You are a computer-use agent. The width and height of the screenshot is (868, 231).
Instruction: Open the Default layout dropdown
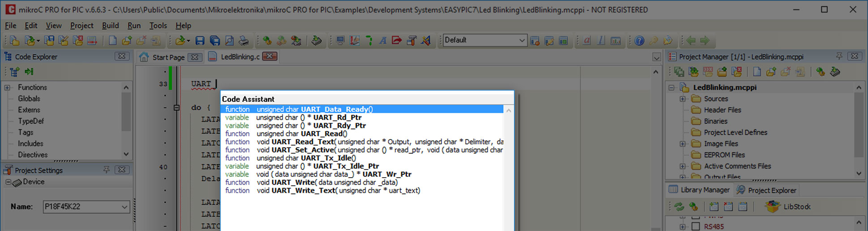(522, 40)
